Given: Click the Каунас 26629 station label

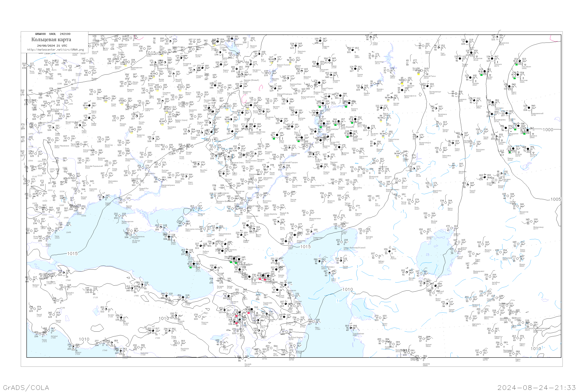Looking at the screenshot, I should (x=92, y=67).
